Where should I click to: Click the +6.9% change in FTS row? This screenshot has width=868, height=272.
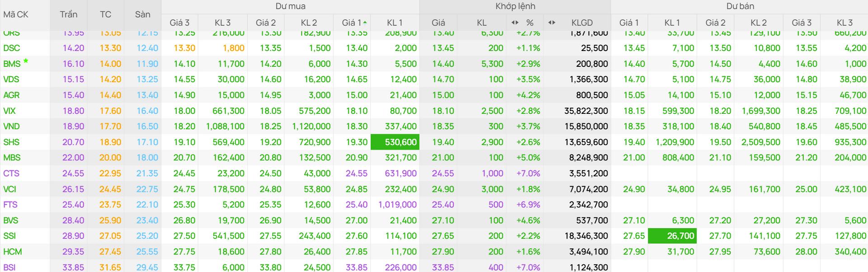pyautogui.click(x=528, y=205)
